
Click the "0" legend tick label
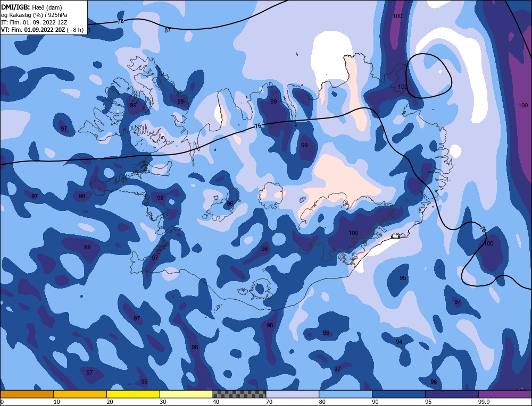click(x=2, y=402)
